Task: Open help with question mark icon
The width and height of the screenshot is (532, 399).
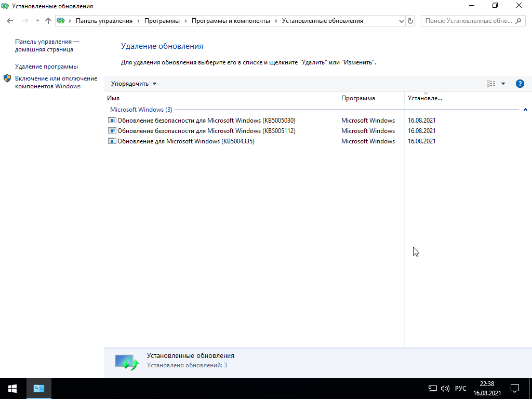Action: pyautogui.click(x=520, y=84)
